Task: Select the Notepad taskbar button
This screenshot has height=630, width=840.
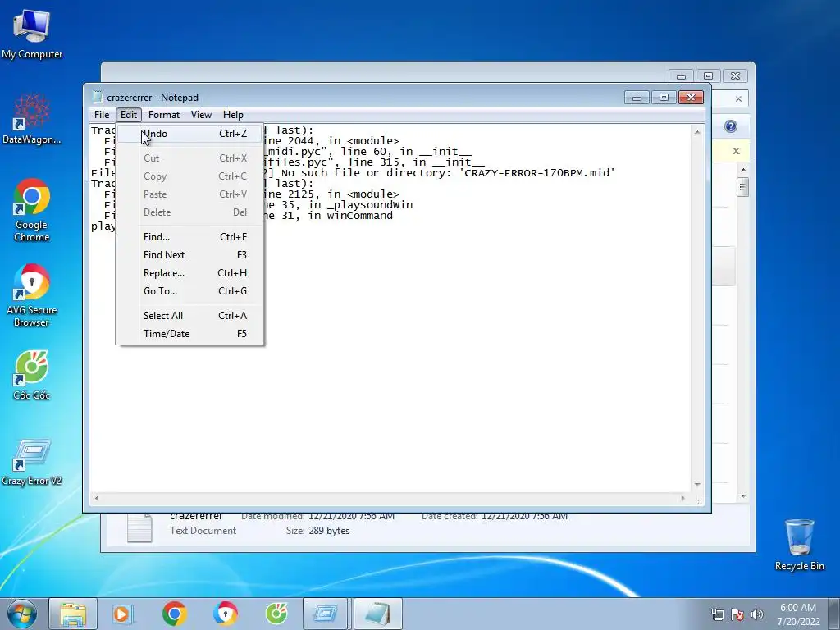Action: 377,614
